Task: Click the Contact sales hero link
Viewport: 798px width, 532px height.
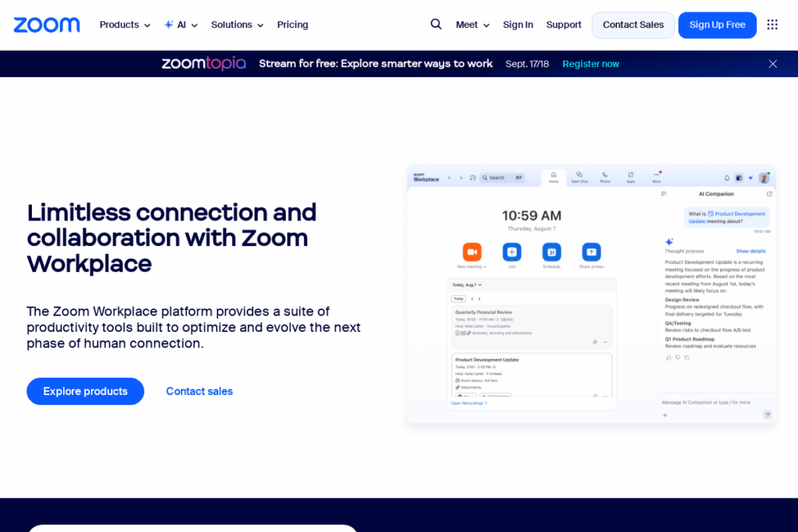Action: point(199,391)
